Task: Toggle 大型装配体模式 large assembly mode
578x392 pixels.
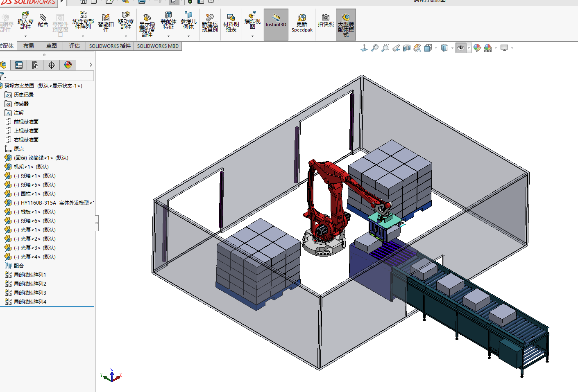Action: 346,24
